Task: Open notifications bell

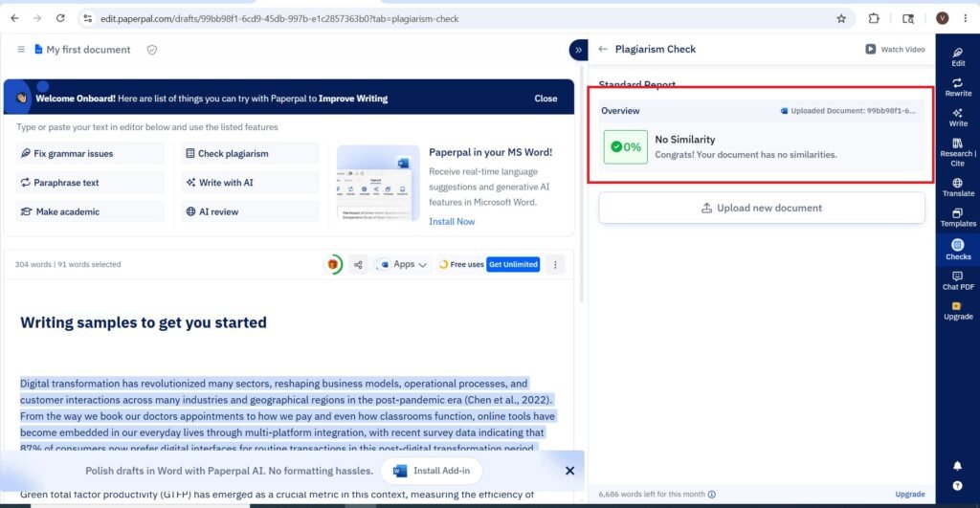Action: (x=957, y=466)
